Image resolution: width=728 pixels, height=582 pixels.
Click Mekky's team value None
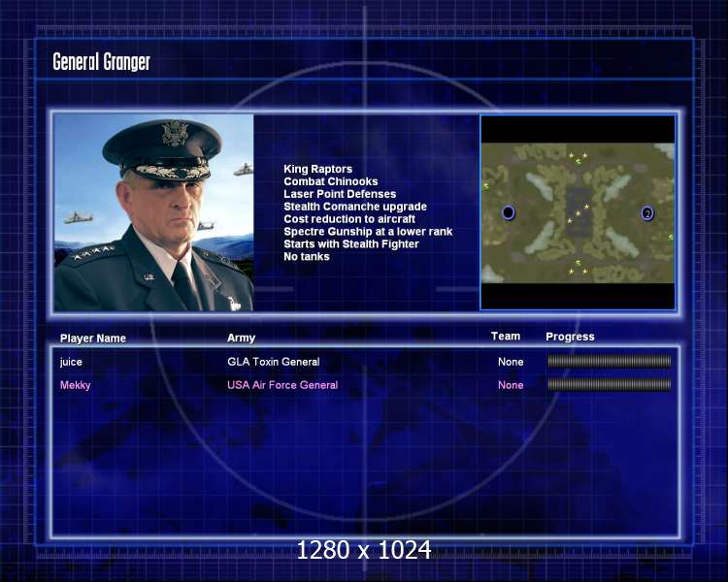point(511,385)
